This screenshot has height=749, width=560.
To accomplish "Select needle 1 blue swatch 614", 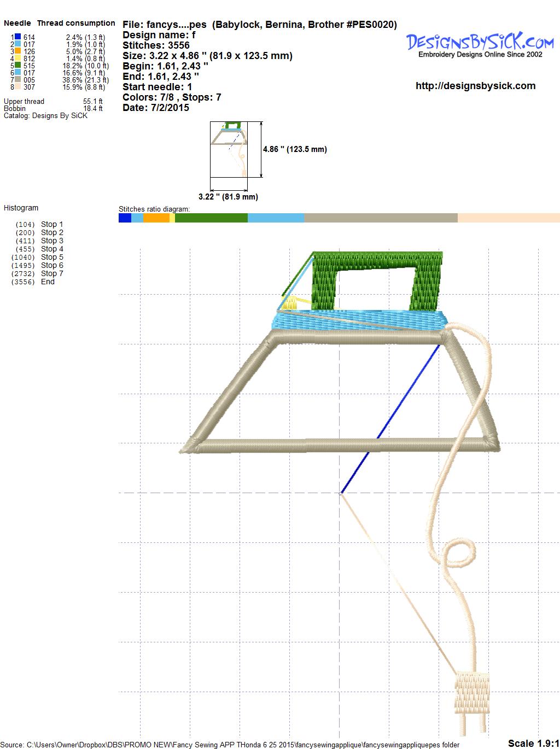I will (x=18, y=37).
